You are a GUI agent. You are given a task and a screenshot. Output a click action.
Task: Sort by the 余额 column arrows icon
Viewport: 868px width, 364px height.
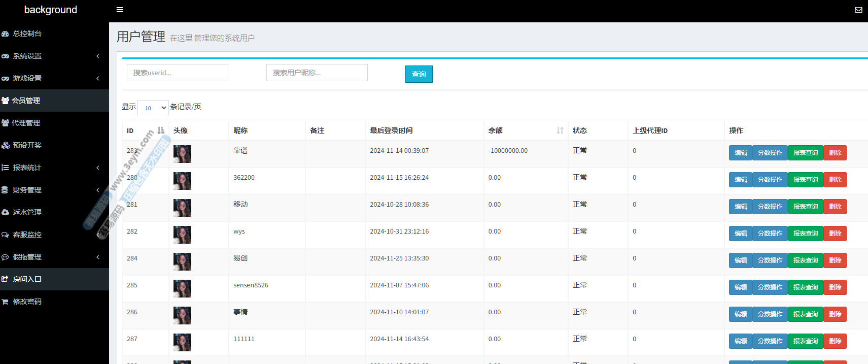coord(560,130)
